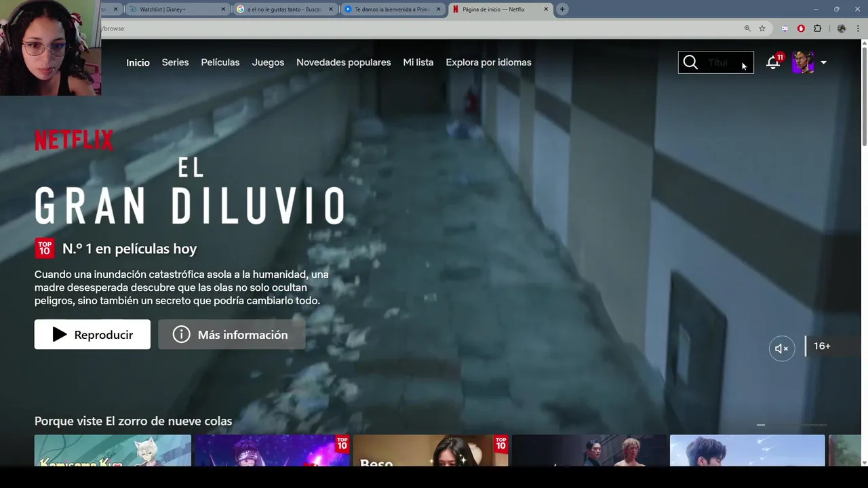Click the Netflix profile avatar
This screenshot has height=488, width=868.
(x=803, y=62)
